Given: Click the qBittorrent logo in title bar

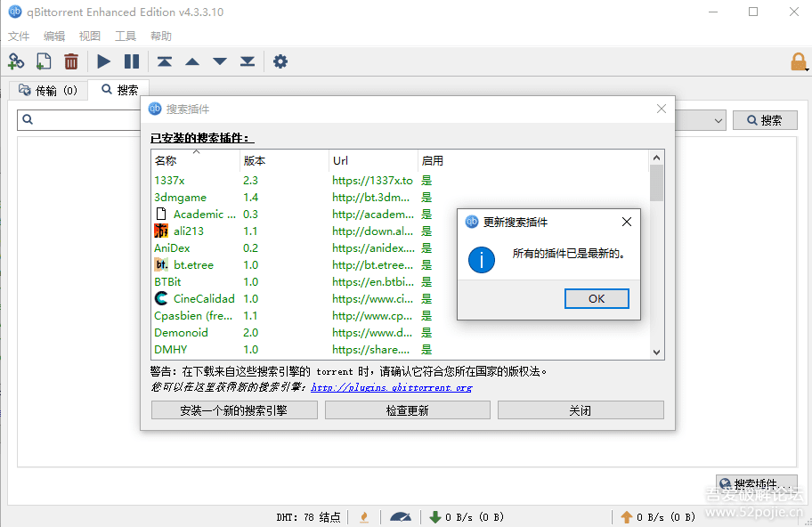Looking at the screenshot, I should point(15,12).
